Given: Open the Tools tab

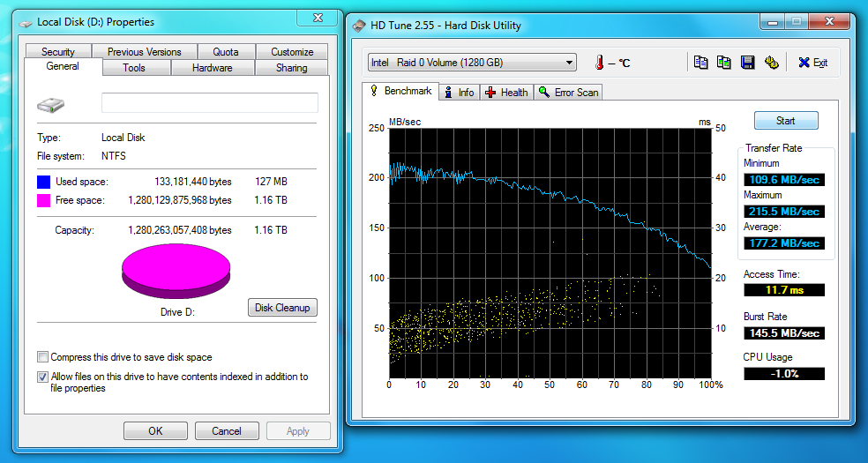Looking at the screenshot, I should pos(134,68).
